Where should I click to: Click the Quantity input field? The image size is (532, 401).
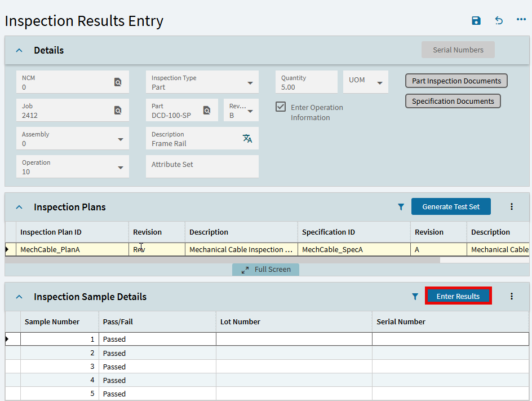click(306, 87)
